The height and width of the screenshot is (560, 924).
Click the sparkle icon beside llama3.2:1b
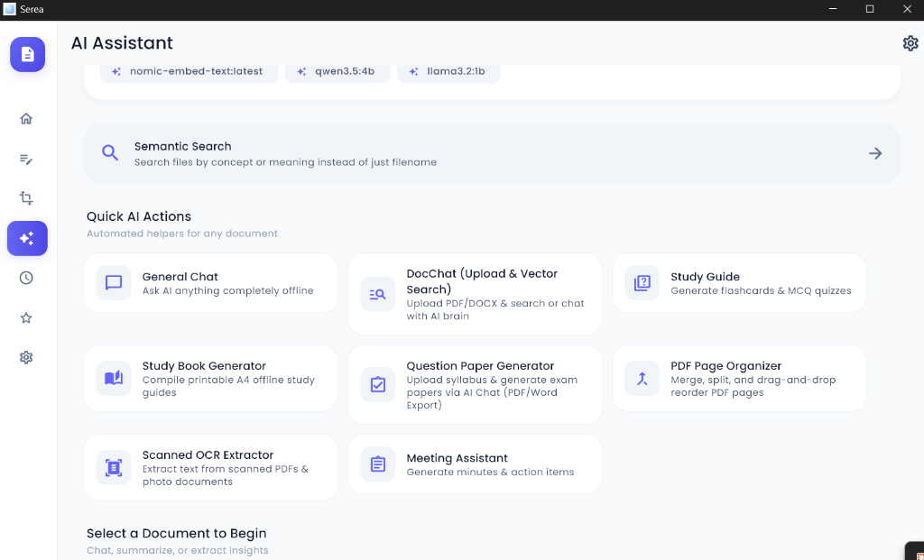[x=413, y=71]
